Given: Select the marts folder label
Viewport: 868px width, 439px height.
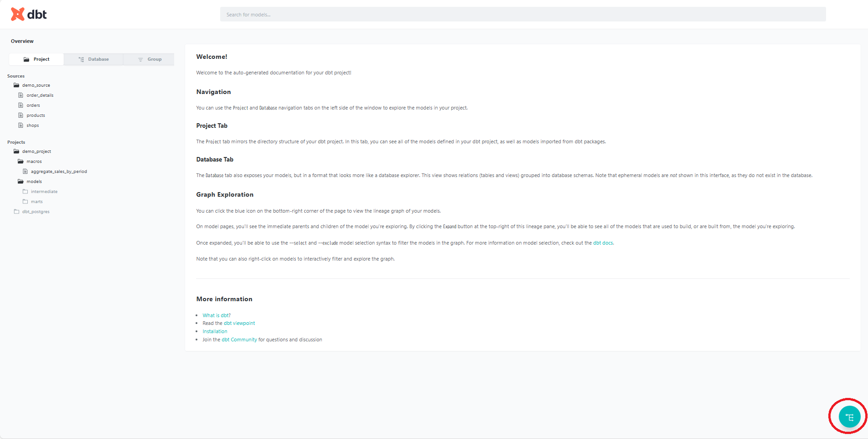Looking at the screenshot, I should [x=37, y=202].
